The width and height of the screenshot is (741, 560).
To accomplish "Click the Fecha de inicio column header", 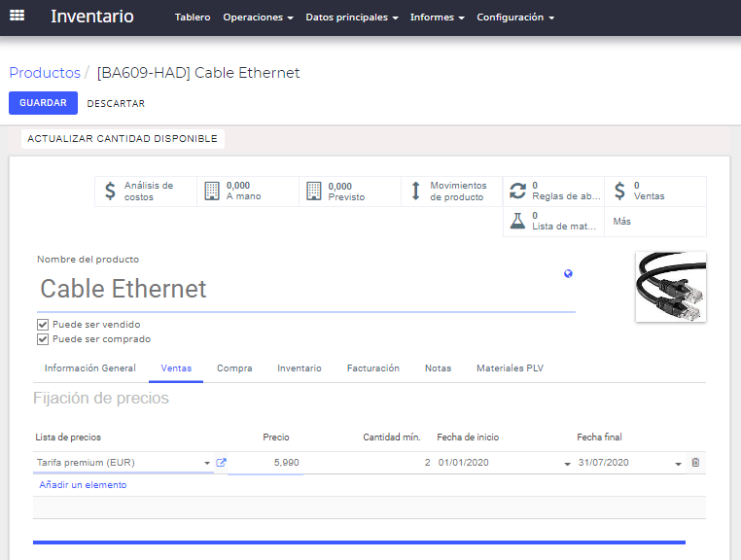I will click(x=468, y=437).
